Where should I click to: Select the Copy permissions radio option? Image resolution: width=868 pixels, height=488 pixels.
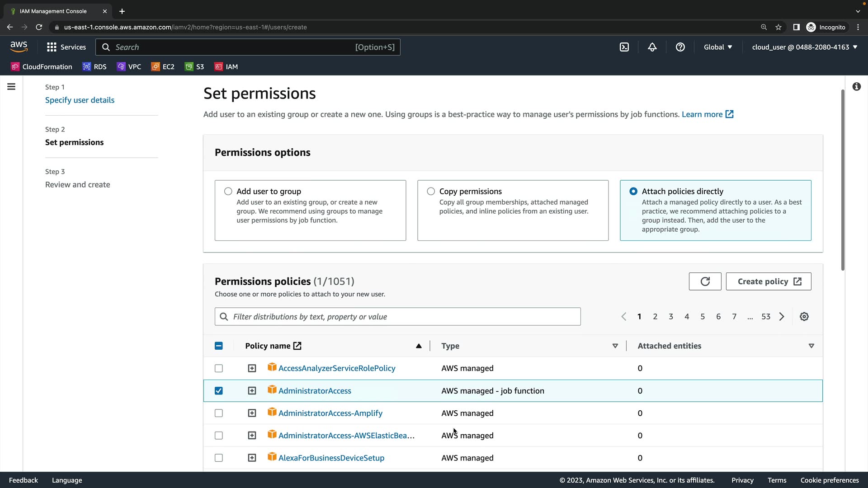coord(431,192)
